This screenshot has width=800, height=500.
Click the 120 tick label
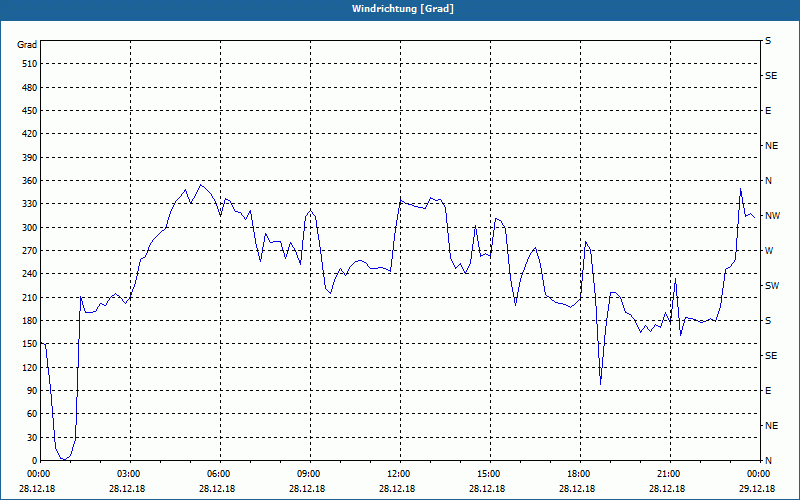(30, 367)
